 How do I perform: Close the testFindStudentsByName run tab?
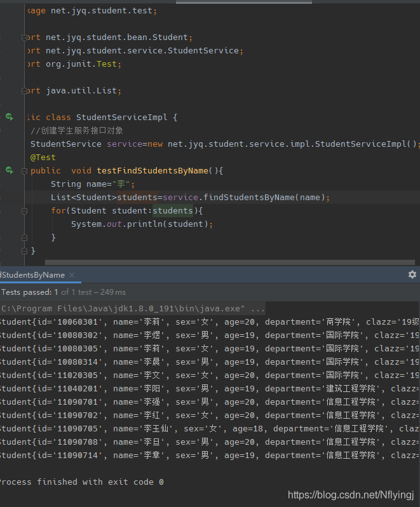(x=72, y=275)
